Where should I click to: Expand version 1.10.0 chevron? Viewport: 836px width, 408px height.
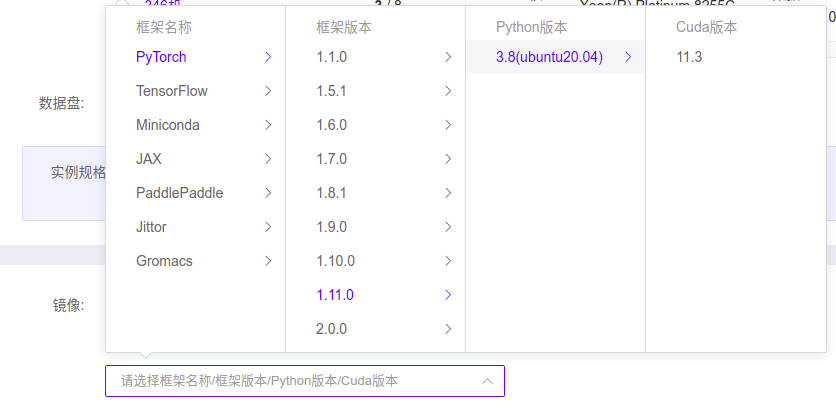tap(448, 261)
